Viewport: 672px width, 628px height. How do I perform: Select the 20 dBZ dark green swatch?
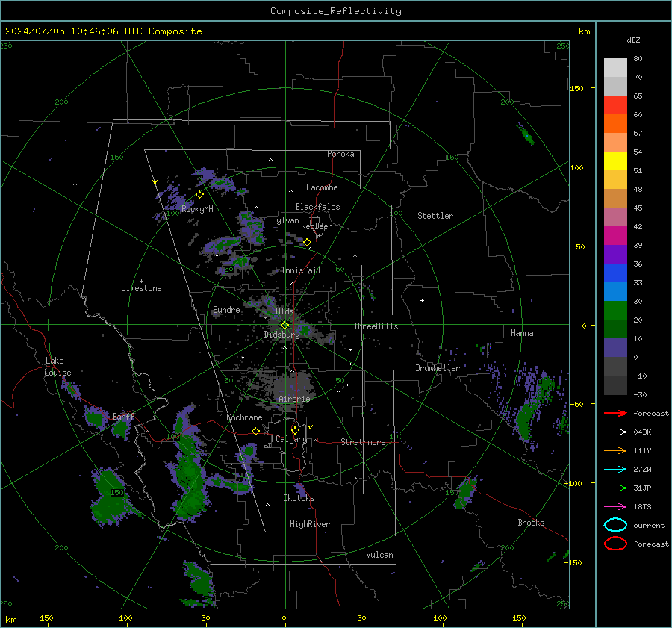pyautogui.click(x=615, y=329)
